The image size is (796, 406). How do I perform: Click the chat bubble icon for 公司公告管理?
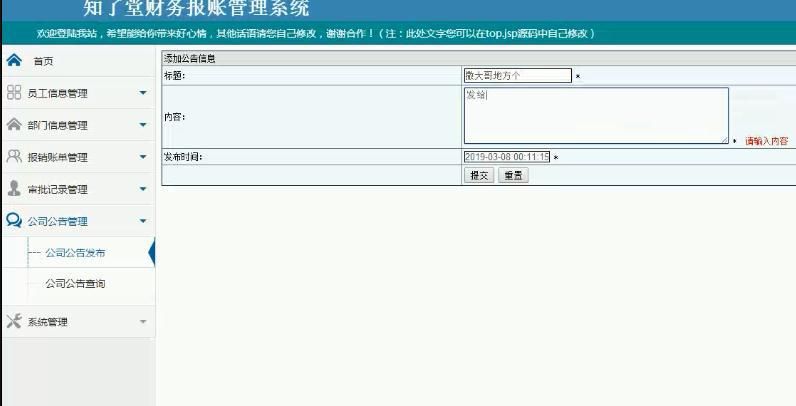(x=14, y=220)
